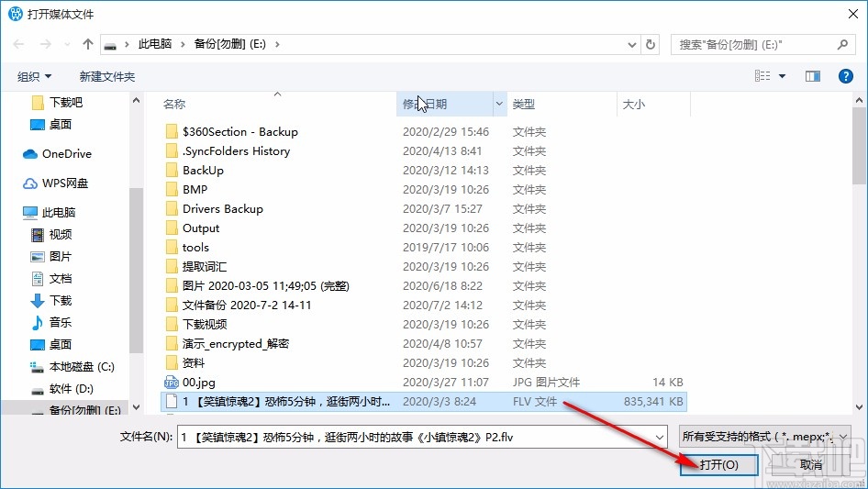Select 本地磁盘 (C:) drive

[72, 367]
